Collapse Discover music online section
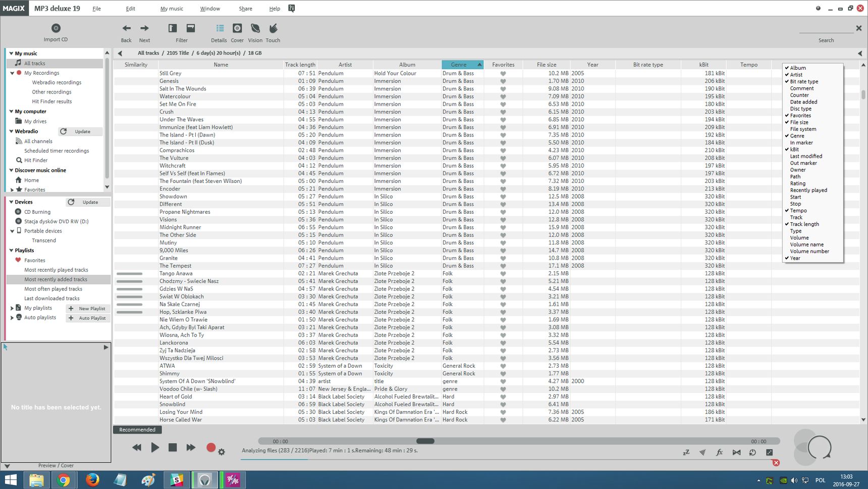The image size is (868, 489). click(x=11, y=170)
